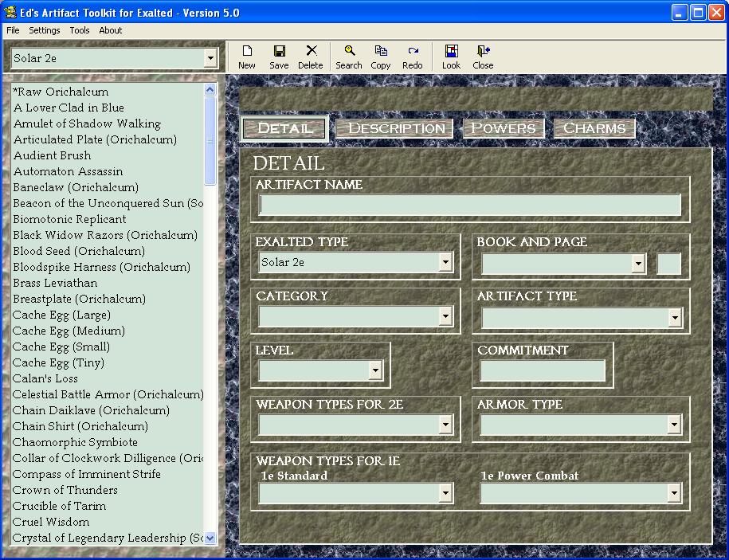Screen dimensions: 729x560
Task: Click the artifact list scroll down arrow
Action: point(210,538)
